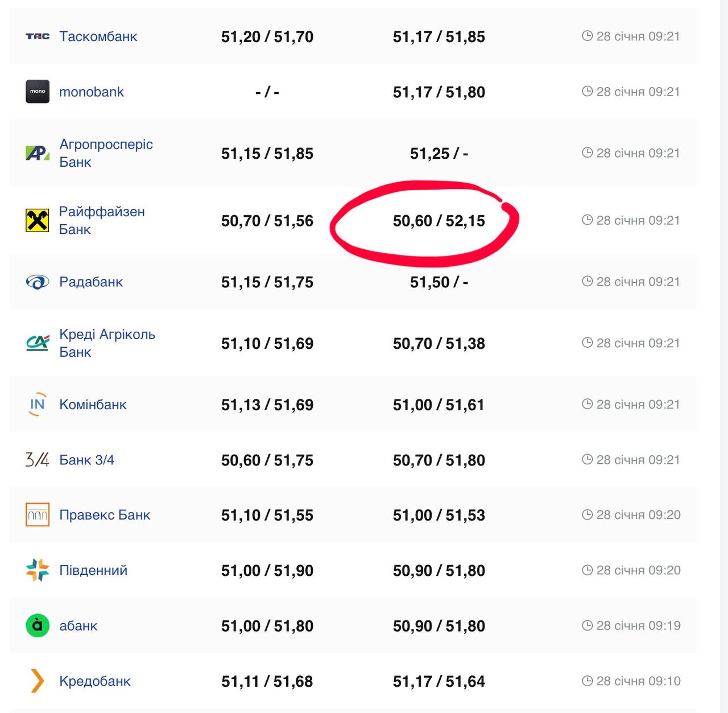Open the monobank name link
728x713 pixels.
[x=91, y=92]
